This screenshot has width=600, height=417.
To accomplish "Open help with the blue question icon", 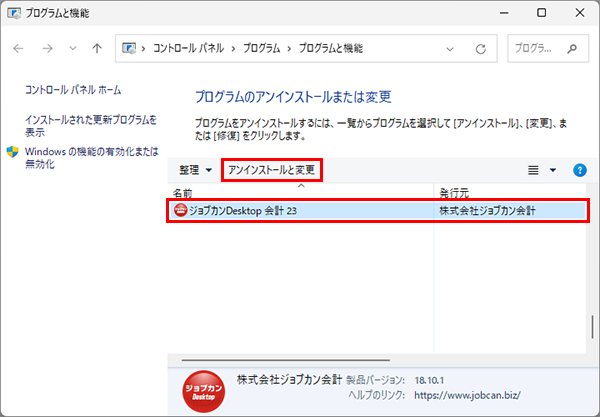I will [x=580, y=170].
